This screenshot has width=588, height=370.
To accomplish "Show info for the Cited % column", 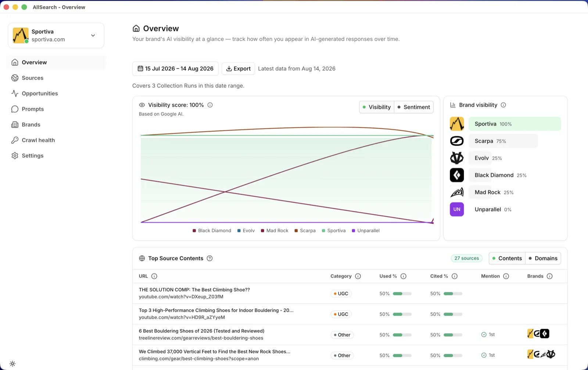I will (455, 276).
